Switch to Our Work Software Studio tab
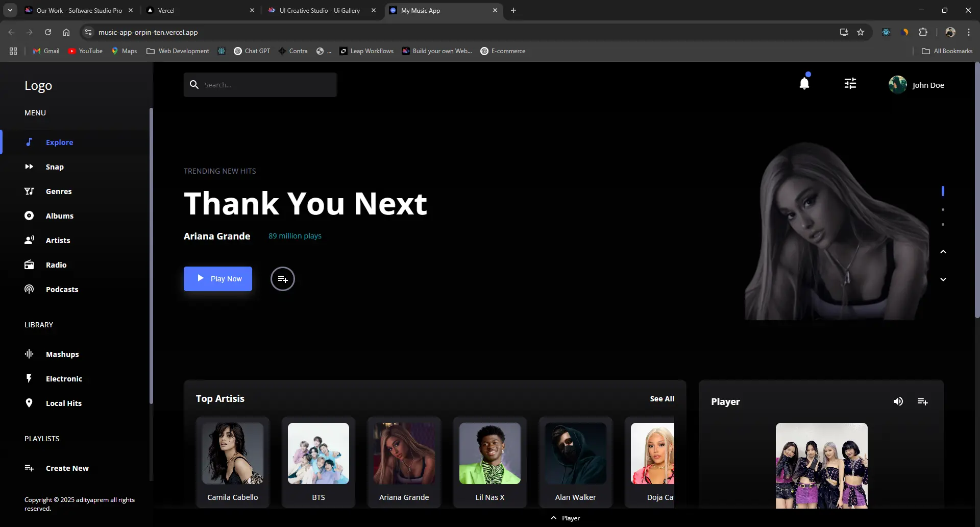The width and height of the screenshot is (980, 527). coord(79,10)
